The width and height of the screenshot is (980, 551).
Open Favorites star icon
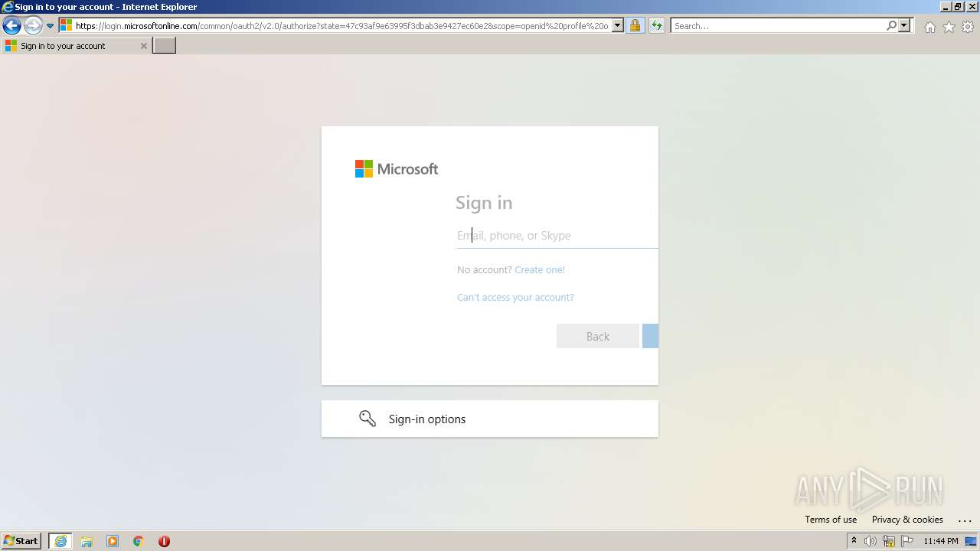tap(949, 27)
